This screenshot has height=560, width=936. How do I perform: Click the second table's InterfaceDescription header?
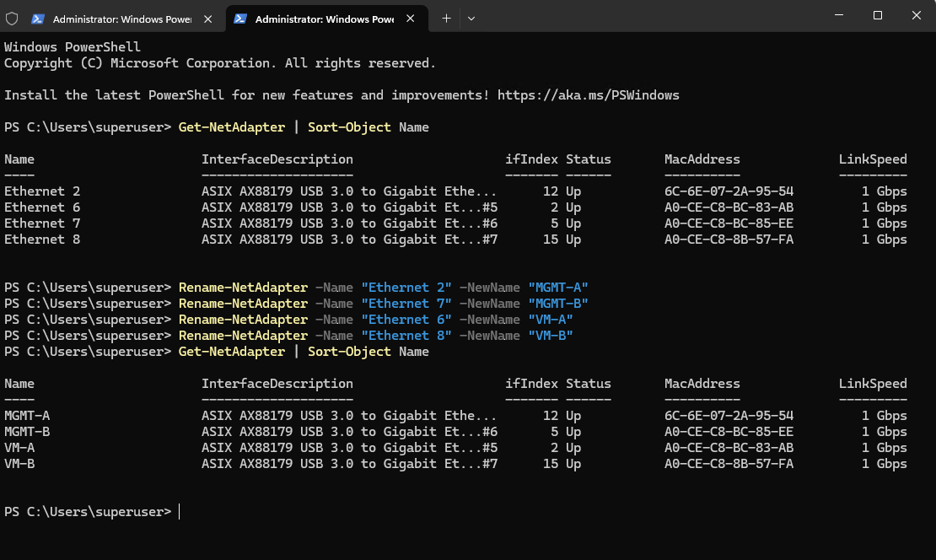point(277,384)
